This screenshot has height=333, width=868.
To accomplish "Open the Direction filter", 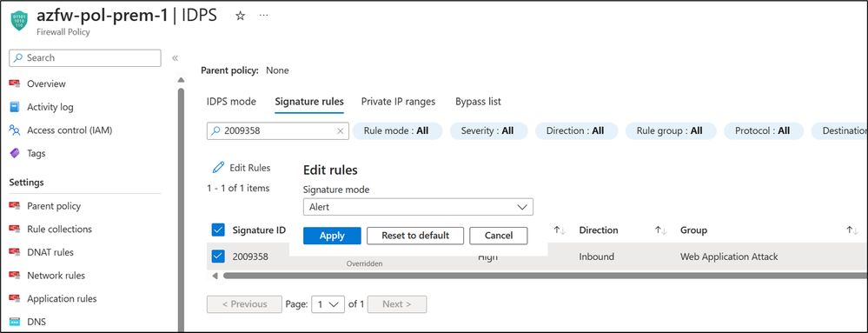I will (575, 130).
